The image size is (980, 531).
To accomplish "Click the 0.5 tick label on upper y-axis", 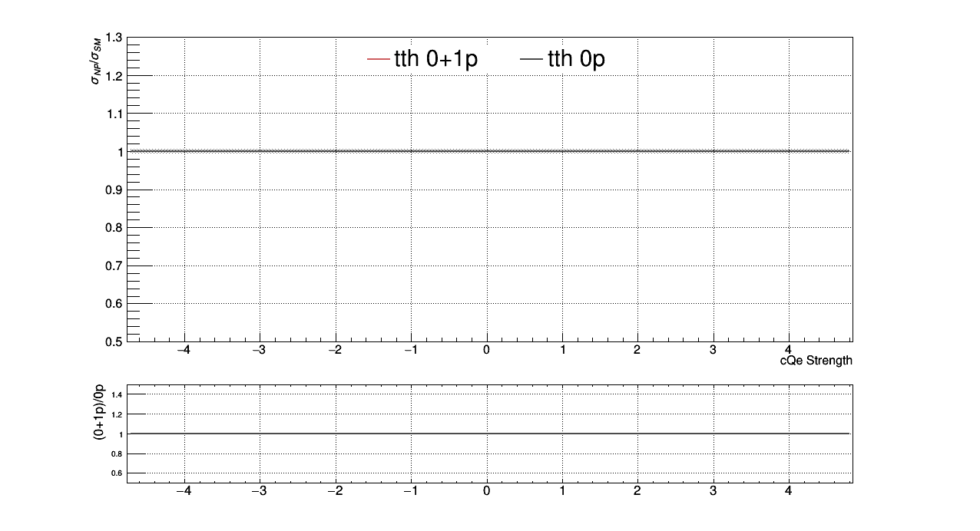I will point(114,341).
